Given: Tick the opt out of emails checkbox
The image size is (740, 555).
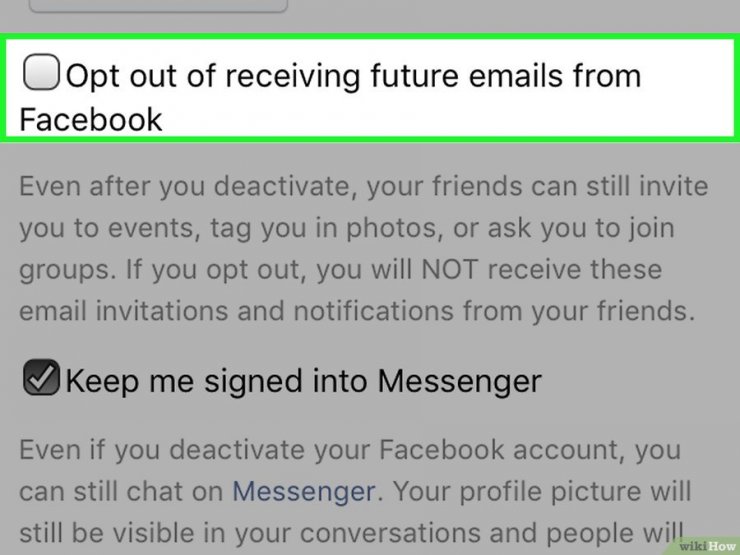Looking at the screenshot, I should (x=41, y=72).
